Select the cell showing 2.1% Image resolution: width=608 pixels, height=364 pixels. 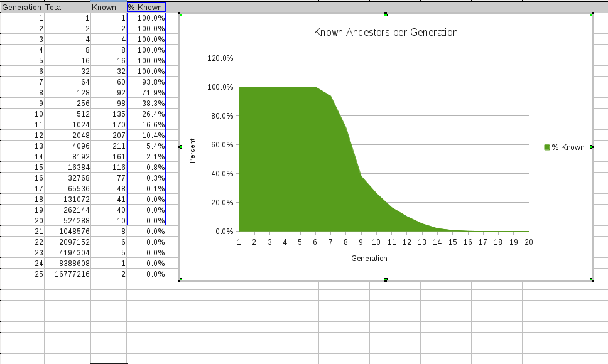146,156
